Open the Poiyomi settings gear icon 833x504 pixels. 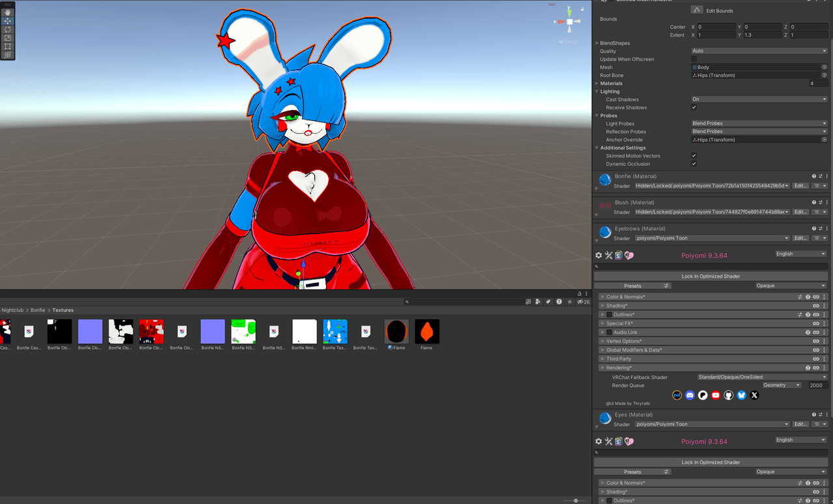(599, 256)
